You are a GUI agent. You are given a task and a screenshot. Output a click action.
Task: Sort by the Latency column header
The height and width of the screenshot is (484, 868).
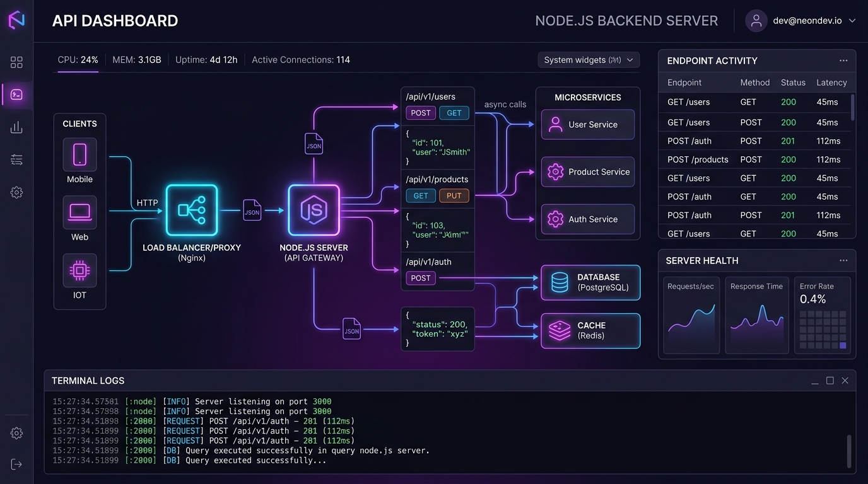(831, 83)
